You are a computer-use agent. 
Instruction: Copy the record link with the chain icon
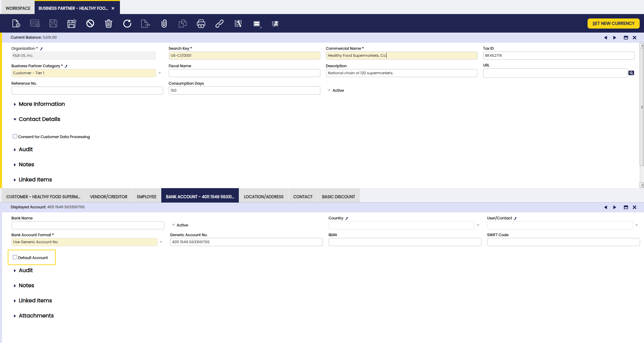219,24
